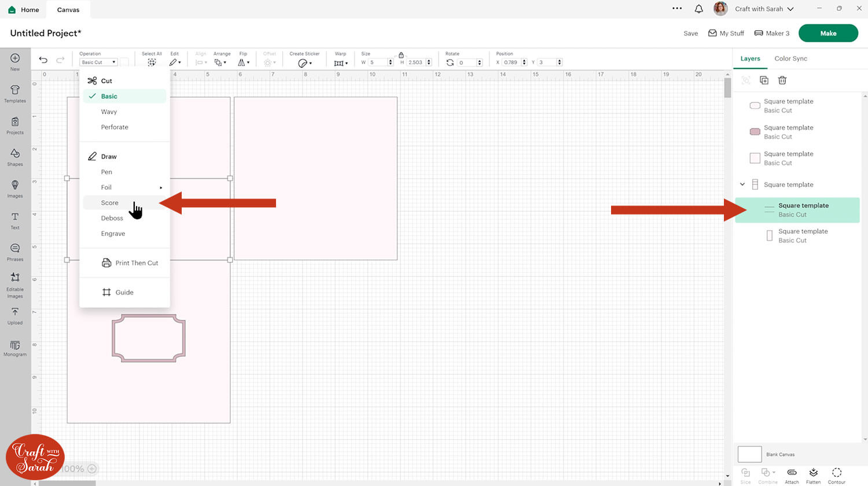Image resolution: width=868 pixels, height=486 pixels.
Task: Open the Operation dropdown showing Basic Cut
Action: coord(98,62)
